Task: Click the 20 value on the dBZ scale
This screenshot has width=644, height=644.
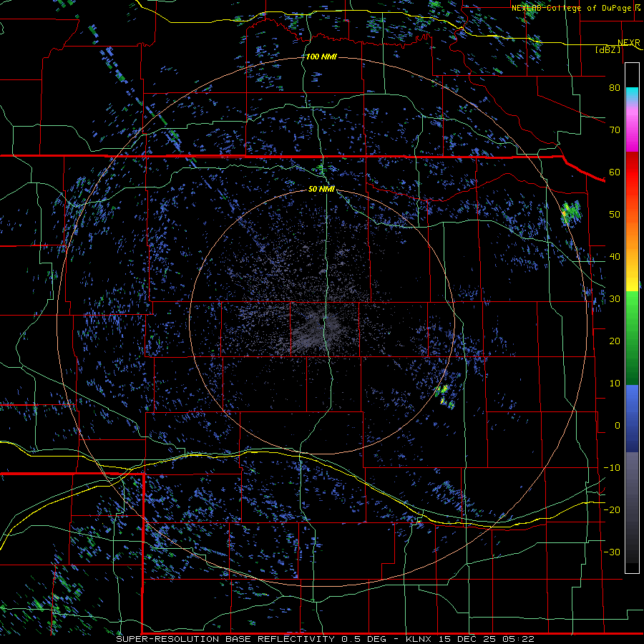Action: 615,341
